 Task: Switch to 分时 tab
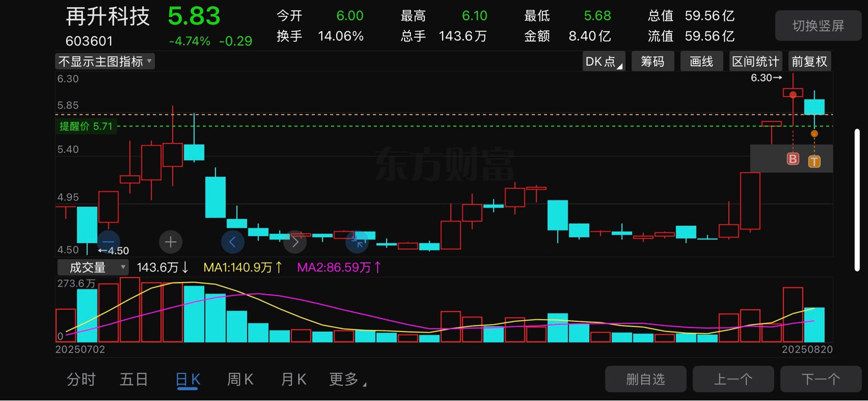click(x=81, y=380)
